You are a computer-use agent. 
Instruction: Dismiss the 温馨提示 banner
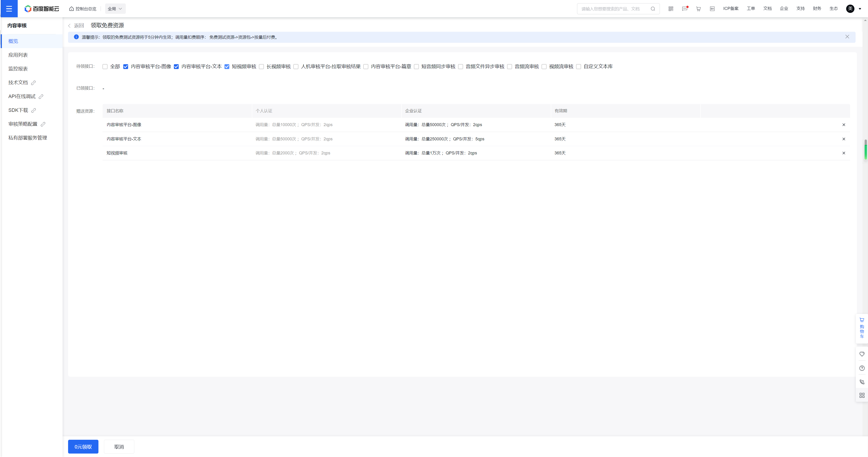[847, 37]
